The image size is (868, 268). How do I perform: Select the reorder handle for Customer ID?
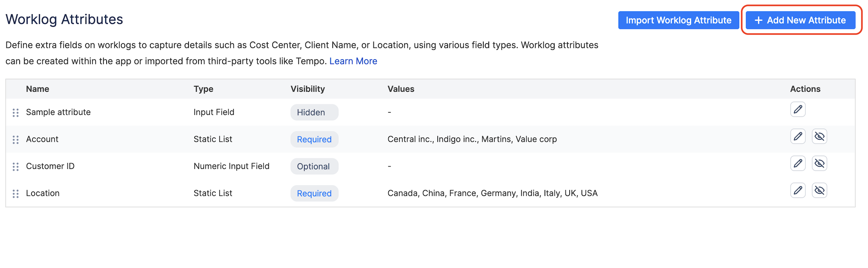coord(15,167)
